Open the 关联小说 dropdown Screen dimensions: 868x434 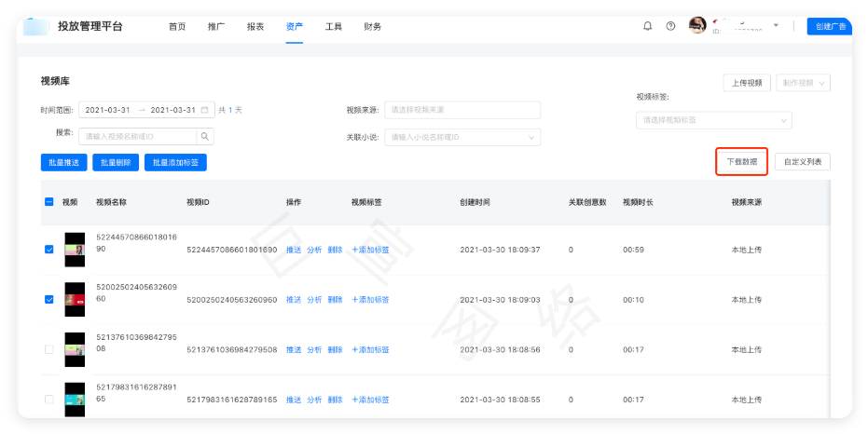click(x=462, y=137)
